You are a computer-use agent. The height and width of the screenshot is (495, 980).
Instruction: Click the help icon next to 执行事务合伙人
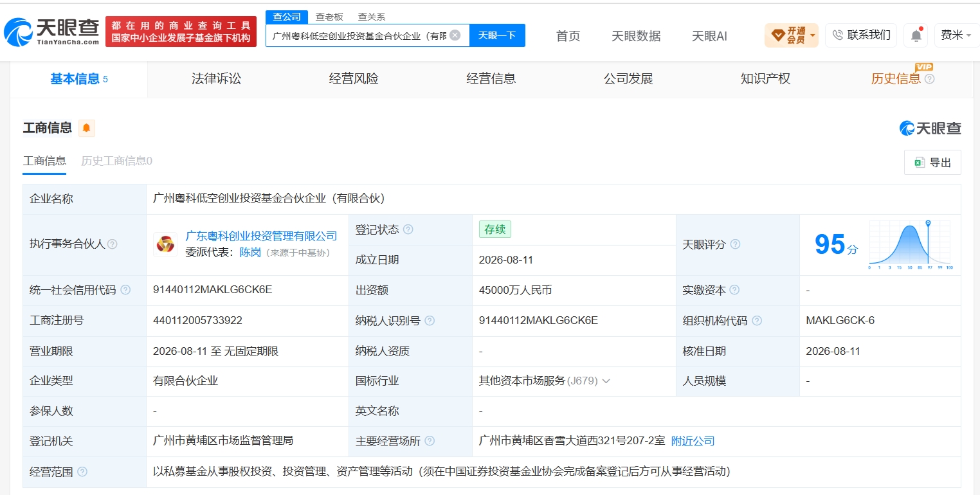(113, 244)
